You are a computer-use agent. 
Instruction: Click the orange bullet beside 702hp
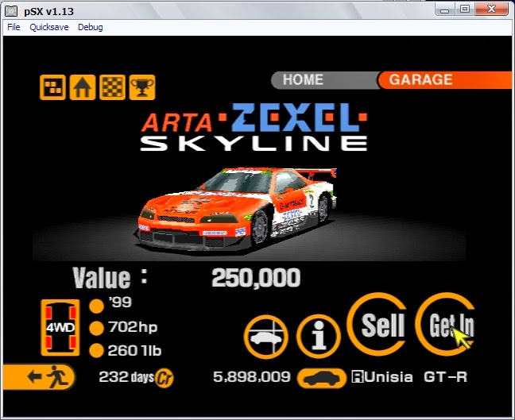coord(97,329)
